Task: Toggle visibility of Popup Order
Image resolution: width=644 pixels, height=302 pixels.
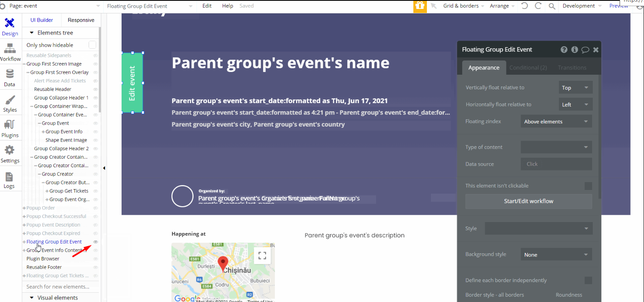Action: pos(96,208)
